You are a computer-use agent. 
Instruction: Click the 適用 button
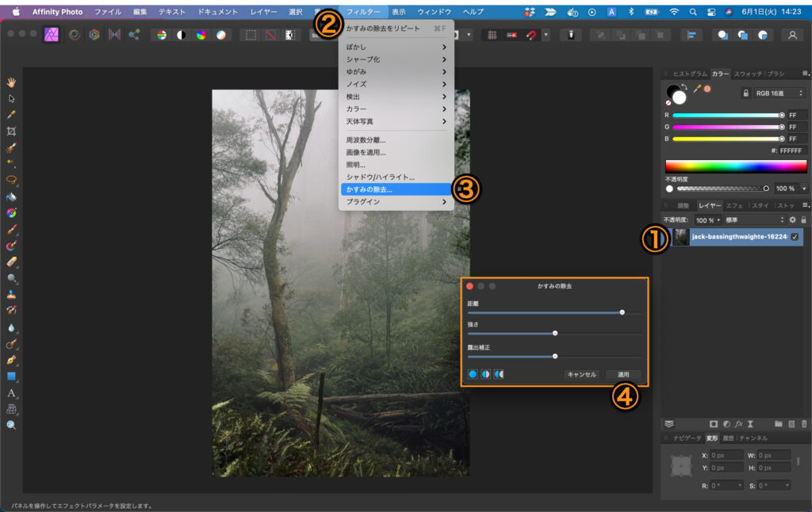(623, 374)
